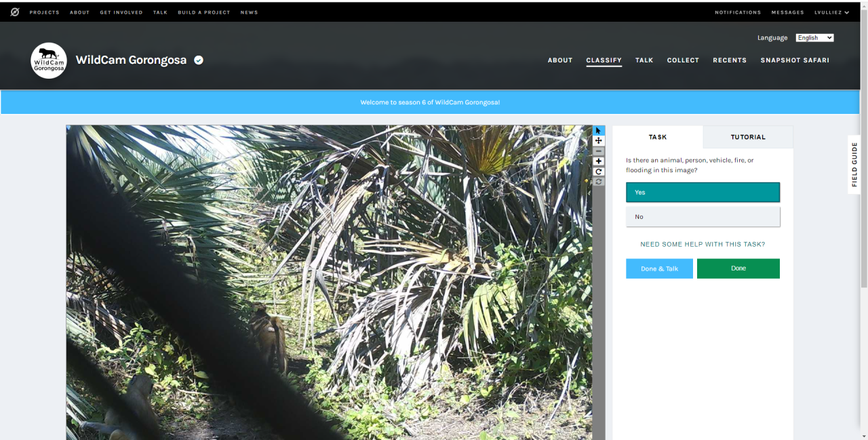Click the camera trap subject image
Screen dimensions: 868x440
[x=329, y=283]
